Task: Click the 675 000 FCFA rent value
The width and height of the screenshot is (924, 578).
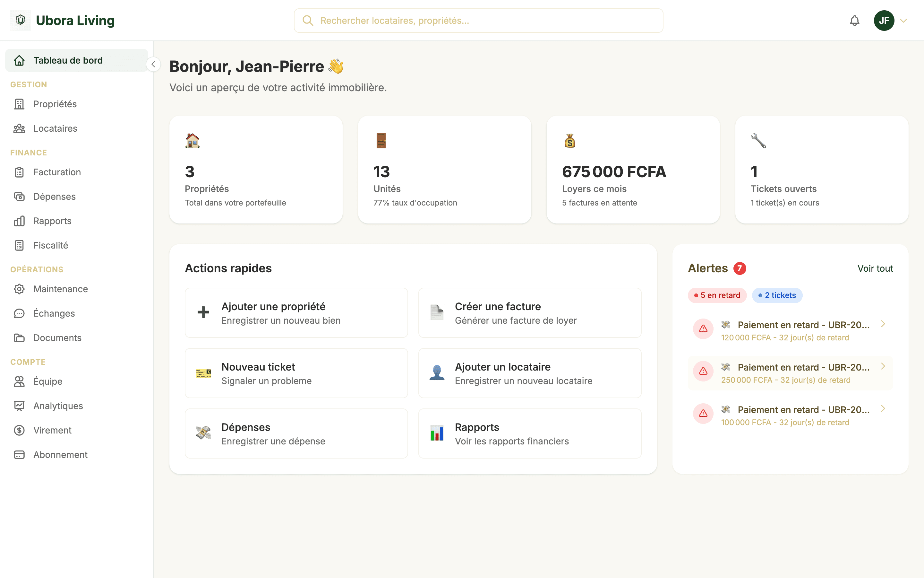Action: 614,172
